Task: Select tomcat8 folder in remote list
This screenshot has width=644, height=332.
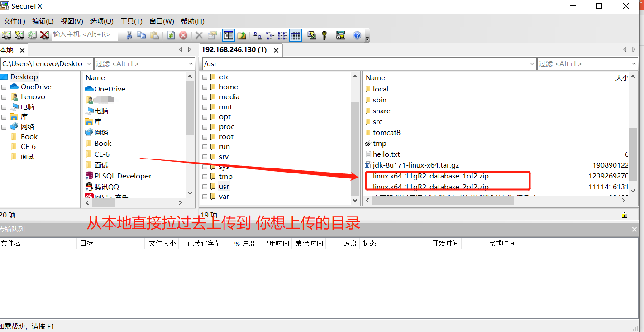Action: [x=386, y=133]
